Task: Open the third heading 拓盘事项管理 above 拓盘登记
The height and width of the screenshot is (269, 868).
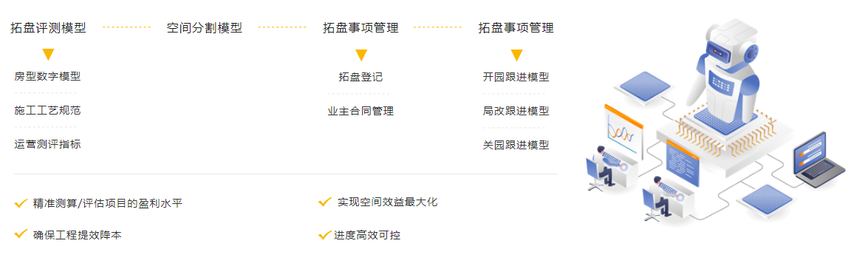Action: [360, 27]
